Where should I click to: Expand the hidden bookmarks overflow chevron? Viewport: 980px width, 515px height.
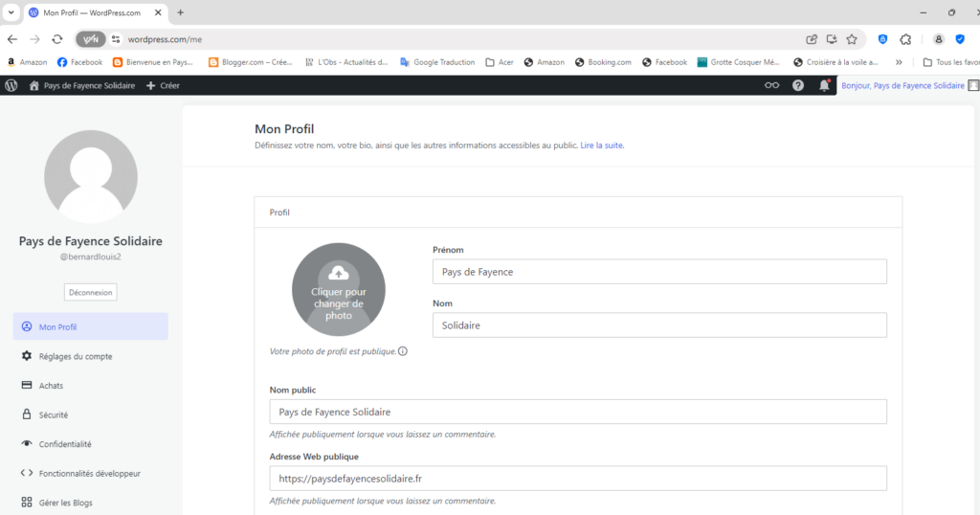pos(899,62)
